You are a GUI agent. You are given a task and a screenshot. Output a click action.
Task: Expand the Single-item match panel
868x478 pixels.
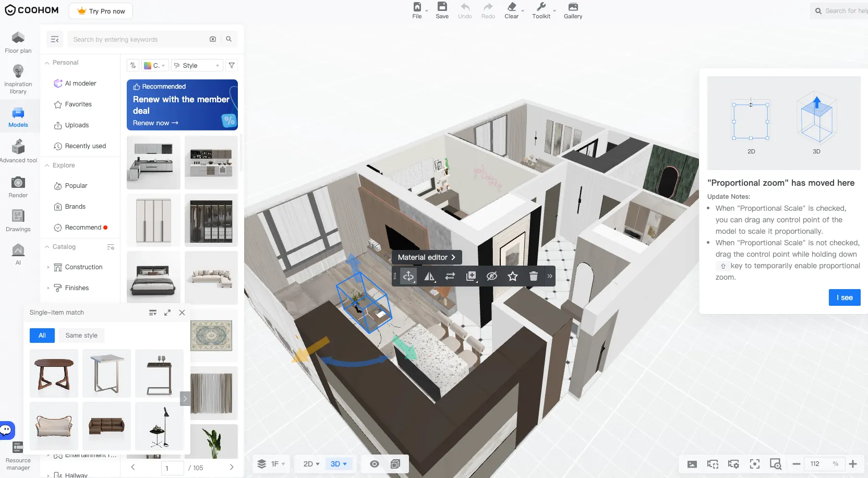click(x=167, y=313)
